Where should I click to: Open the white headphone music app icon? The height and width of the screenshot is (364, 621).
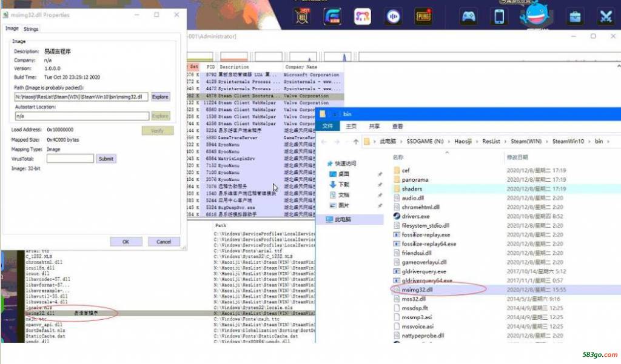click(363, 16)
